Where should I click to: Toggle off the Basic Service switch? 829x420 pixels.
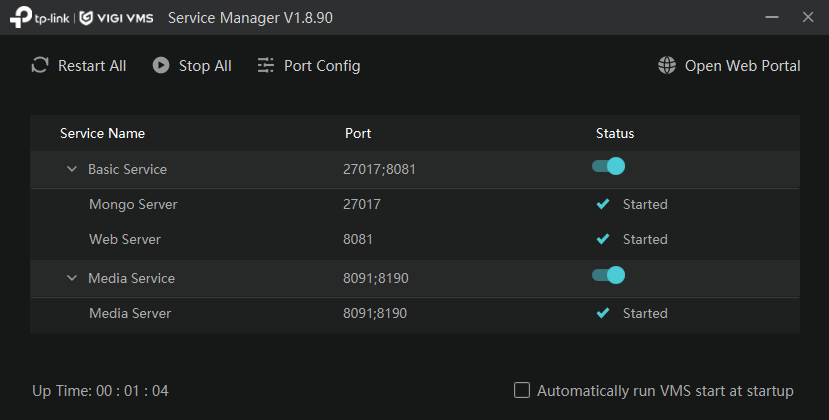coord(609,166)
